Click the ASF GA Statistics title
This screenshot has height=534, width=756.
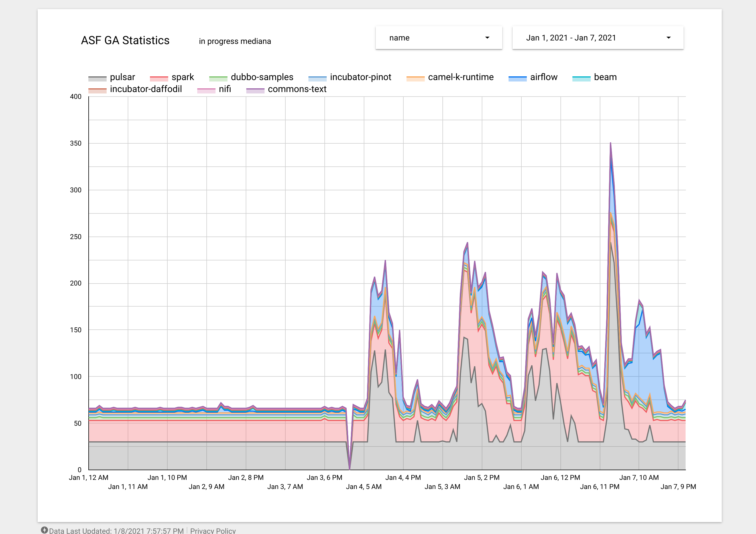pyautogui.click(x=125, y=40)
